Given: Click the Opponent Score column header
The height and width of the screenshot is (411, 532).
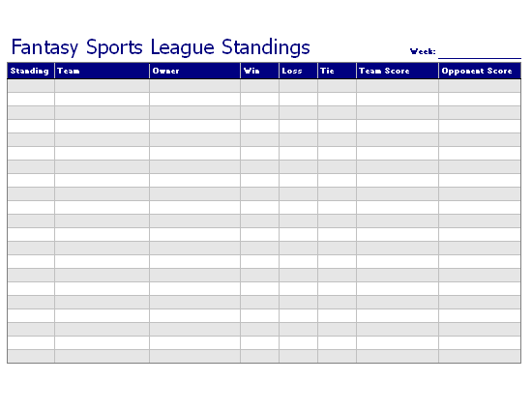Looking at the screenshot, I should point(480,71).
